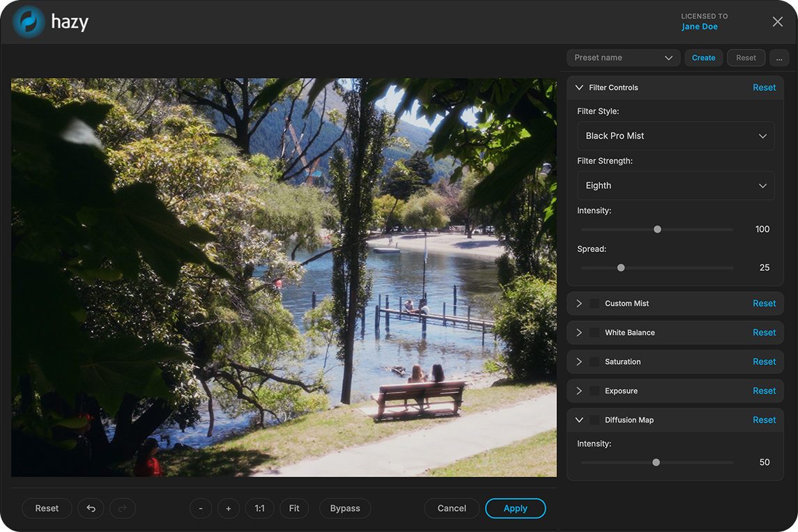Zoom out with the minus button
This screenshot has width=798, height=532.
click(201, 508)
